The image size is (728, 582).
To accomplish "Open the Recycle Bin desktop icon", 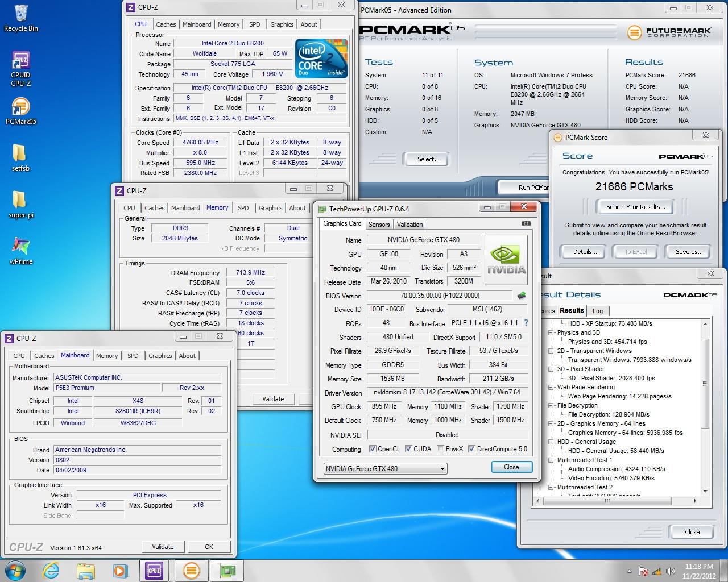I will [x=21, y=18].
